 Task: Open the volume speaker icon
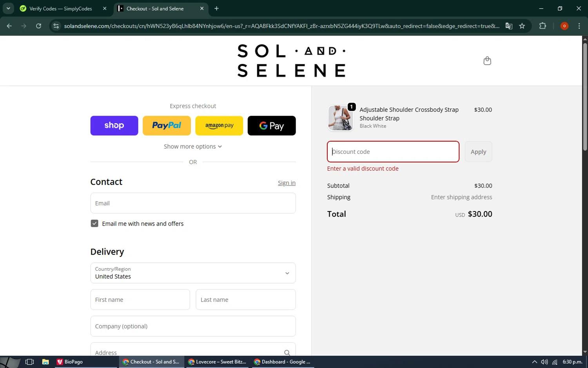click(544, 362)
